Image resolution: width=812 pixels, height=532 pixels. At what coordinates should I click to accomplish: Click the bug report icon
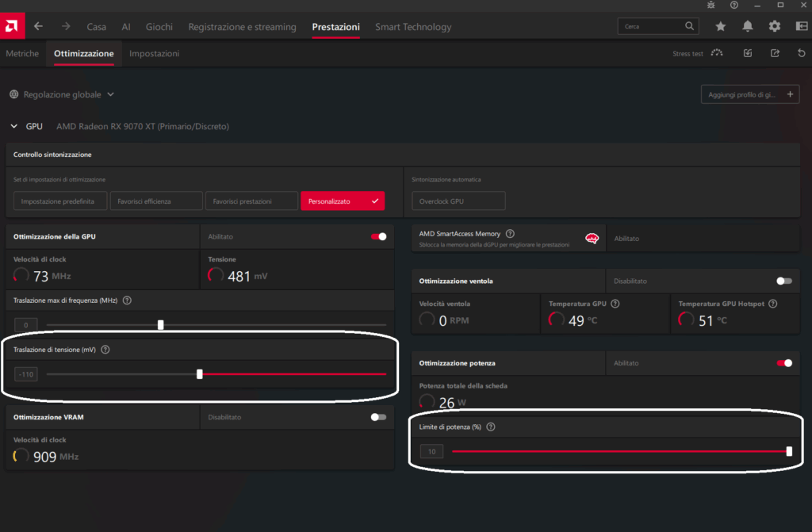[711, 6]
